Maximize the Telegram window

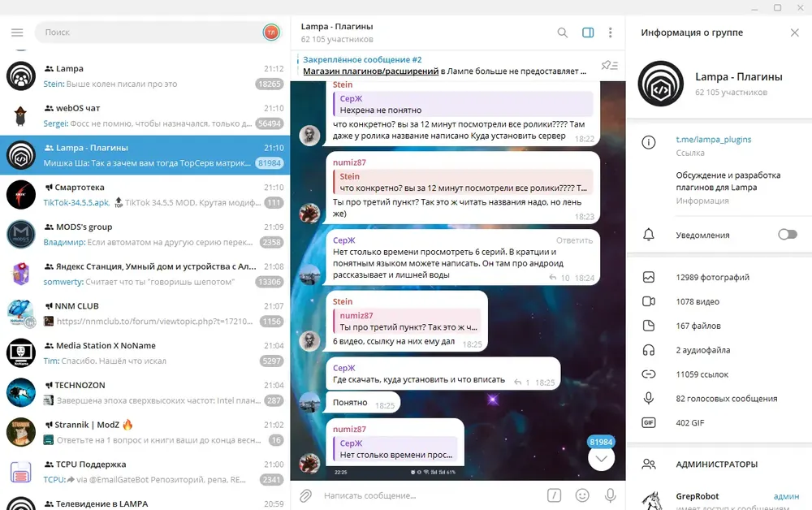point(777,7)
